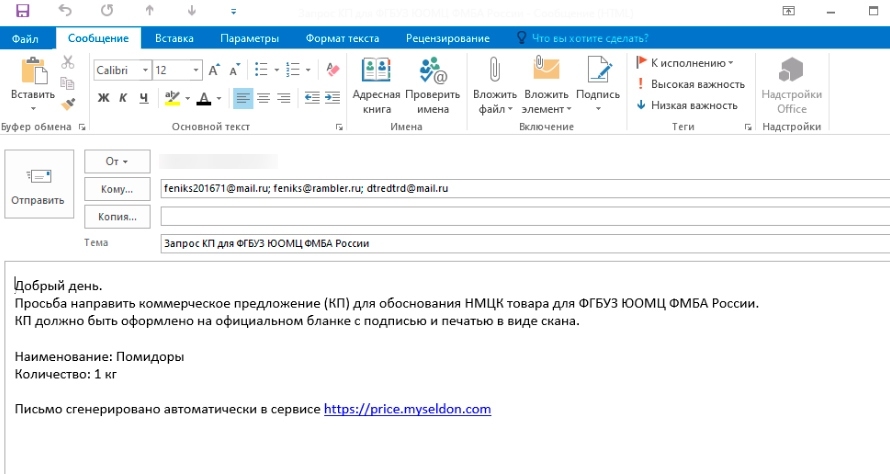890x474 pixels.
Task: Expand highlight color dropdown arrow
Action: tap(187, 99)
